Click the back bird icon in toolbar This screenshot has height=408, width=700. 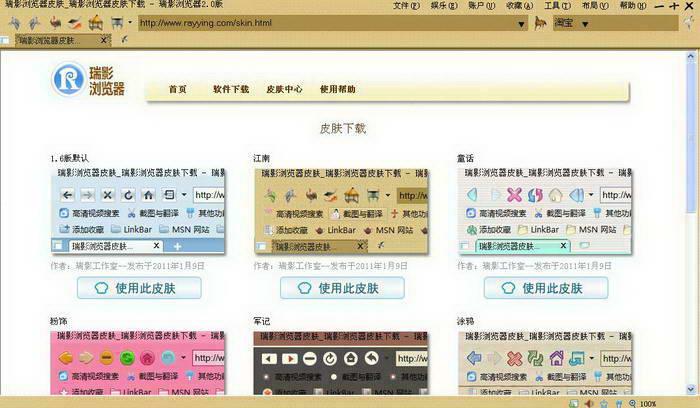click(14, 23)
